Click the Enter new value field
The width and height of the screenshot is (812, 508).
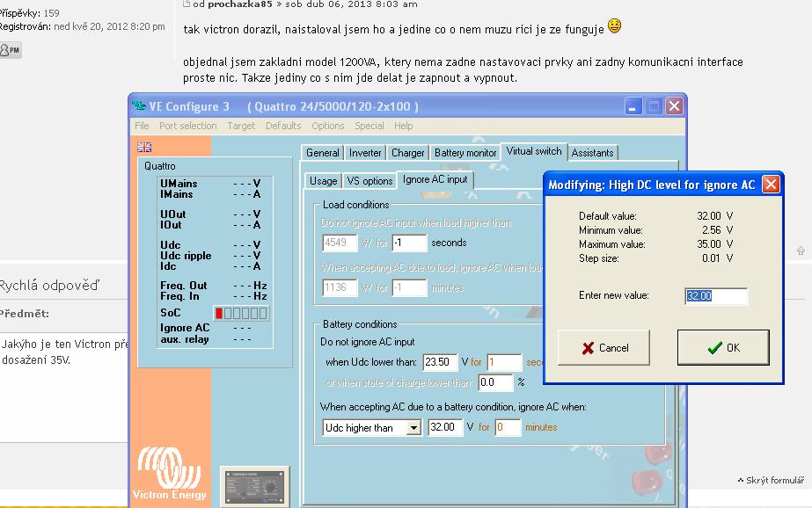[716, 296]
